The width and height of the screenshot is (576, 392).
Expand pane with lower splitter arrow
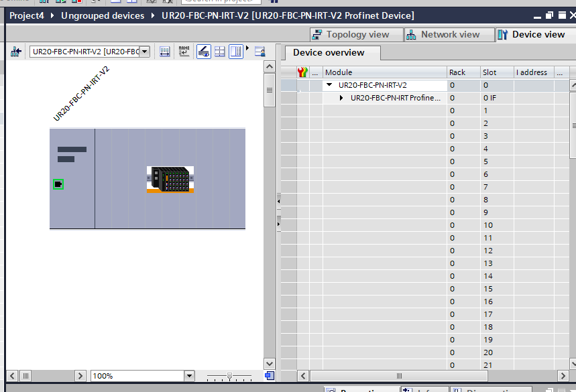279,224
